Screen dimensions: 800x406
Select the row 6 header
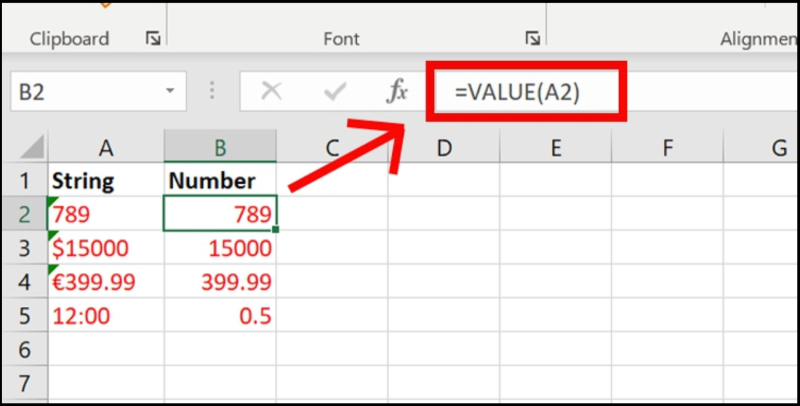(24, 350)
